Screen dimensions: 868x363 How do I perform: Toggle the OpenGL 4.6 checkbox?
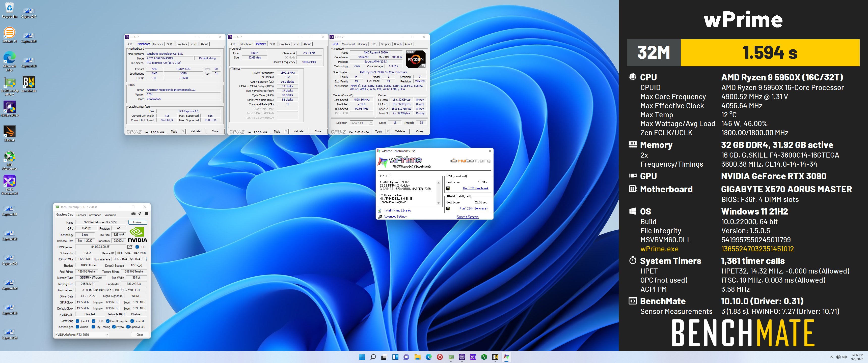[128, 327]
